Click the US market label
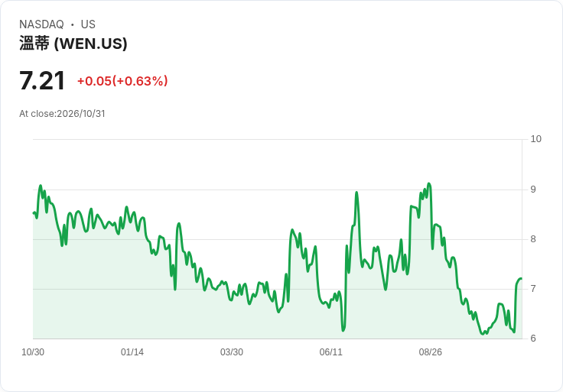The width and height of the screenshot is (563, 392). [88, 24]
